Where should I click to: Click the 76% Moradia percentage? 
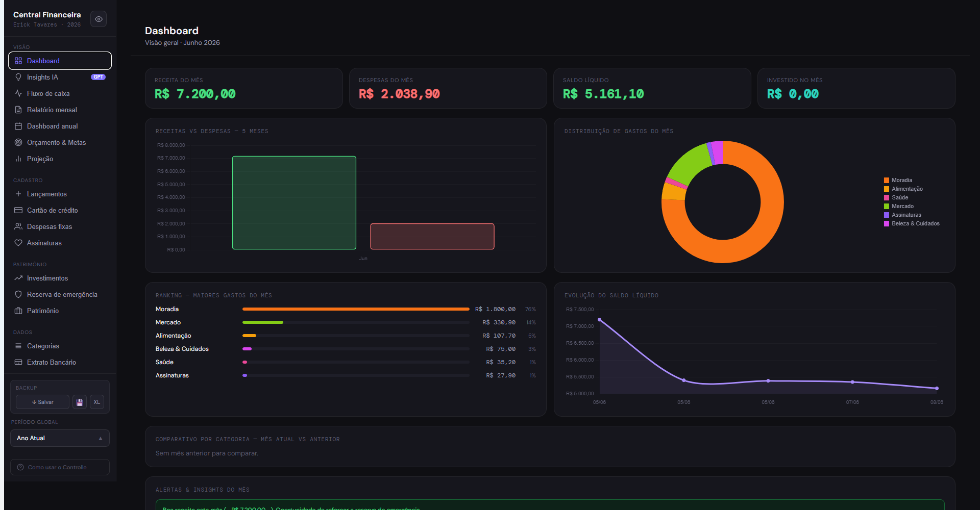(530, 309)
